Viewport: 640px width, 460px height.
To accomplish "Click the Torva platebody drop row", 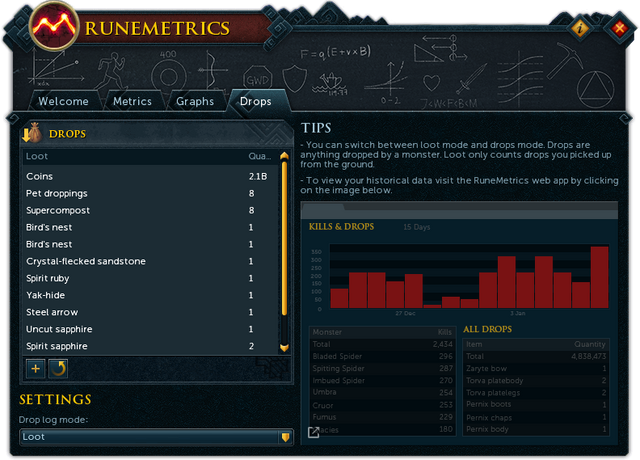I will (x=536, y=380).
